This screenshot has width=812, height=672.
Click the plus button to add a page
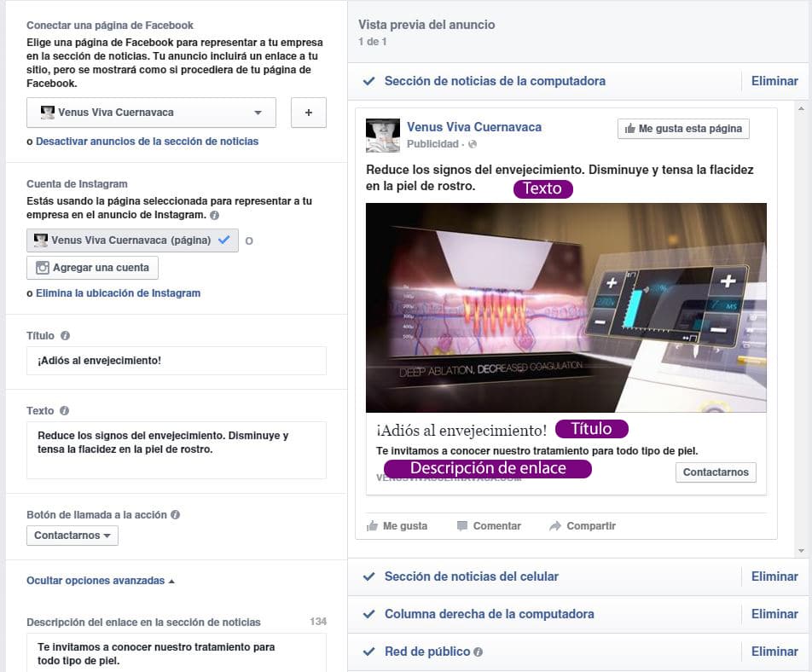(x=309, y=113)
